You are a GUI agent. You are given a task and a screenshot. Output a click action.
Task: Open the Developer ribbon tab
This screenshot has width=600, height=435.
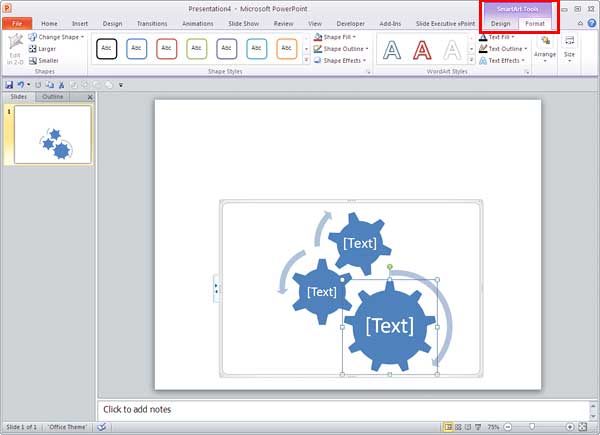click(351, 23)
